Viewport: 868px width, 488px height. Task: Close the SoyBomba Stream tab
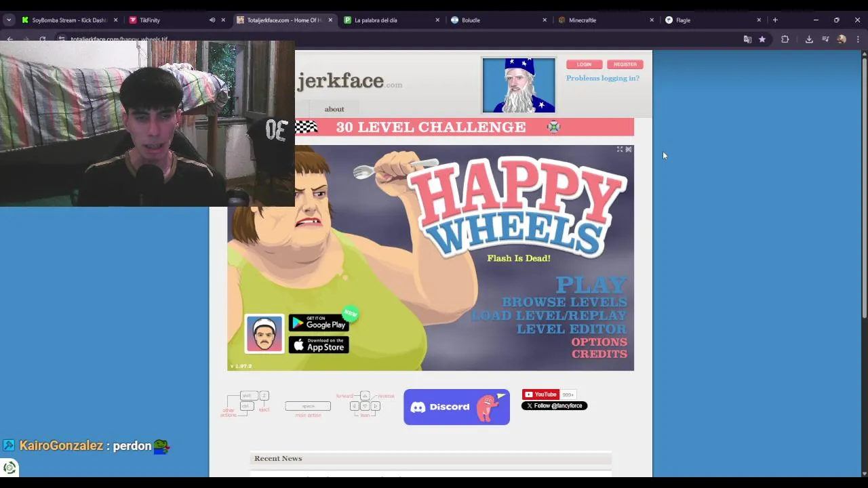click(x=115, y=20)
